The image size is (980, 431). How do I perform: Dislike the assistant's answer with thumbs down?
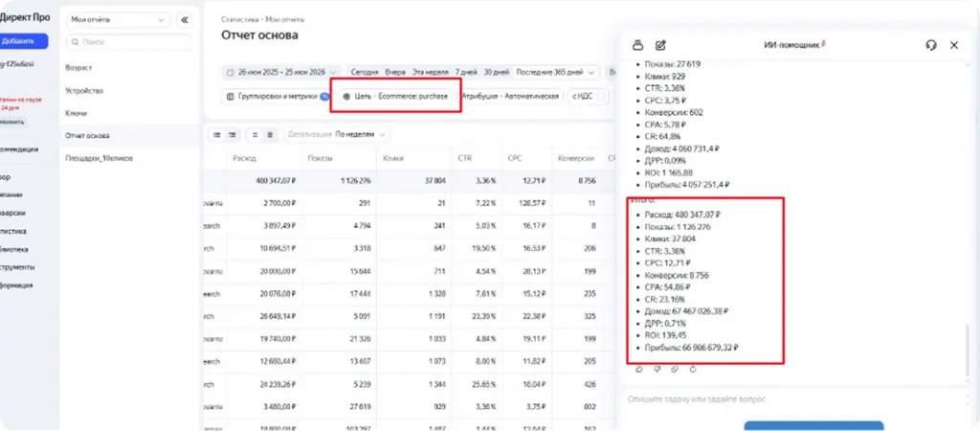pyautogui.click(x=657, y=369)
